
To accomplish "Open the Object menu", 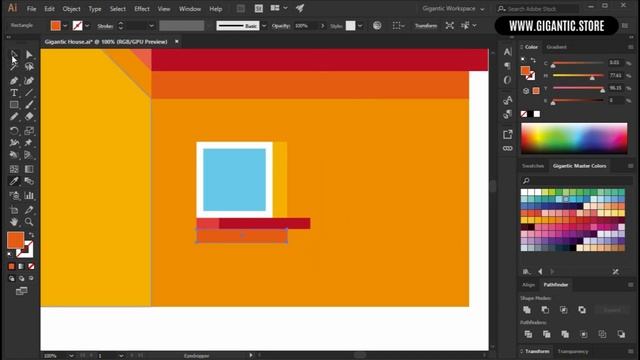I will click(x=71, y=9).
